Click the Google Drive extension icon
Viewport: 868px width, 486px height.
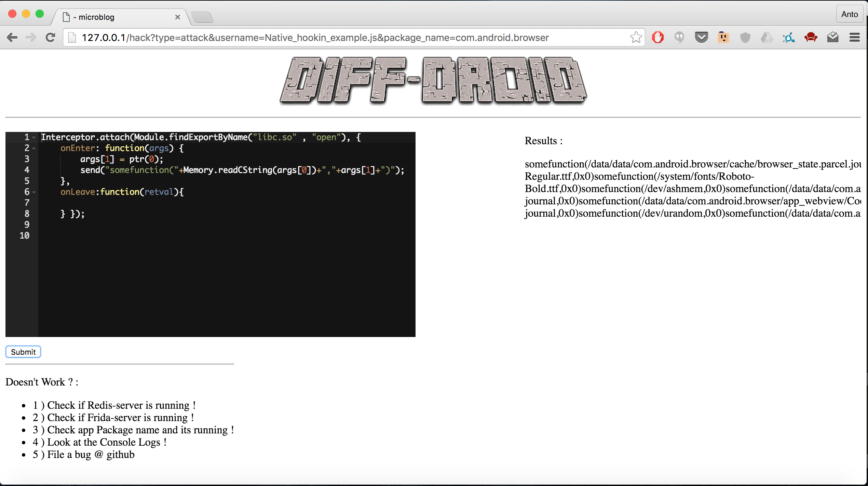[767, 37]
